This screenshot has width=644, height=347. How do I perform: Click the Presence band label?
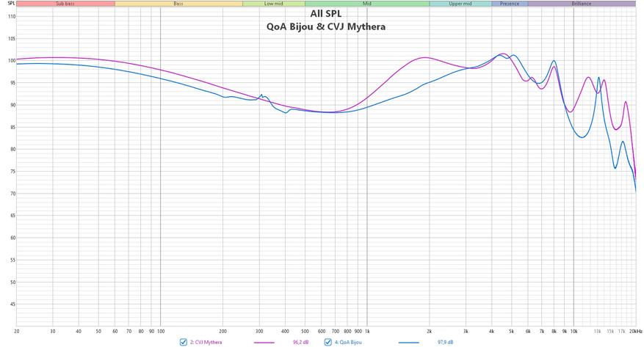pyautogui.click(x=510, y=4)
